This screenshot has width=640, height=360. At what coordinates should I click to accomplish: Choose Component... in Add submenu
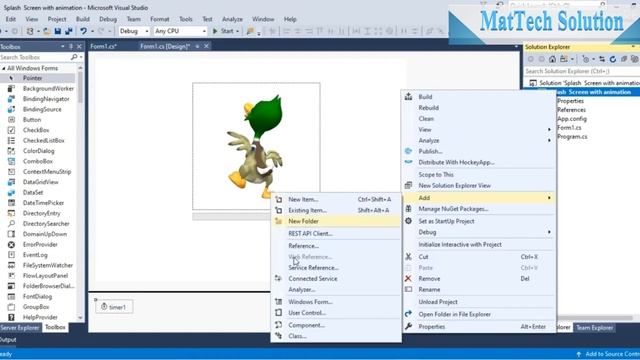[x=307, y=325]
